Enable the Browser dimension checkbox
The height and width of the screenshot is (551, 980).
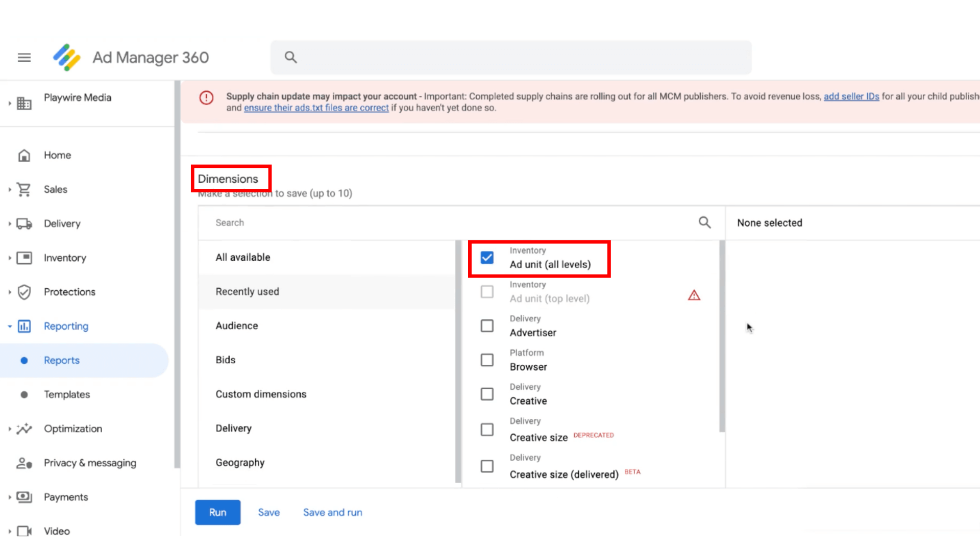click(x=486, y=360)
